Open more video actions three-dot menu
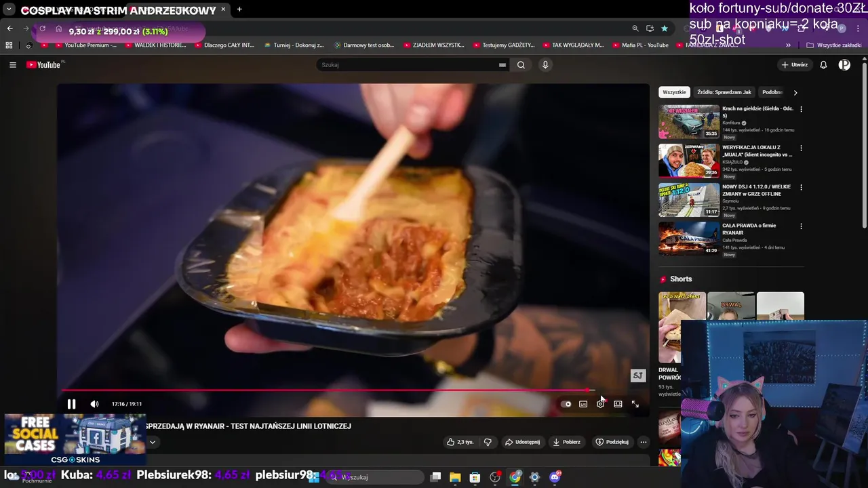868x488 pixels. pos(644,442)
